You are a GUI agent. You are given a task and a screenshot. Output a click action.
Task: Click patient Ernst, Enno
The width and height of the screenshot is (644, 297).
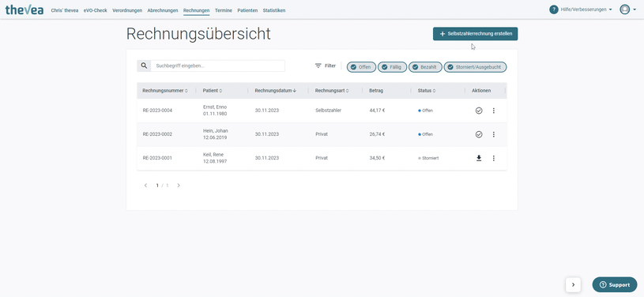tap(215, 107)
